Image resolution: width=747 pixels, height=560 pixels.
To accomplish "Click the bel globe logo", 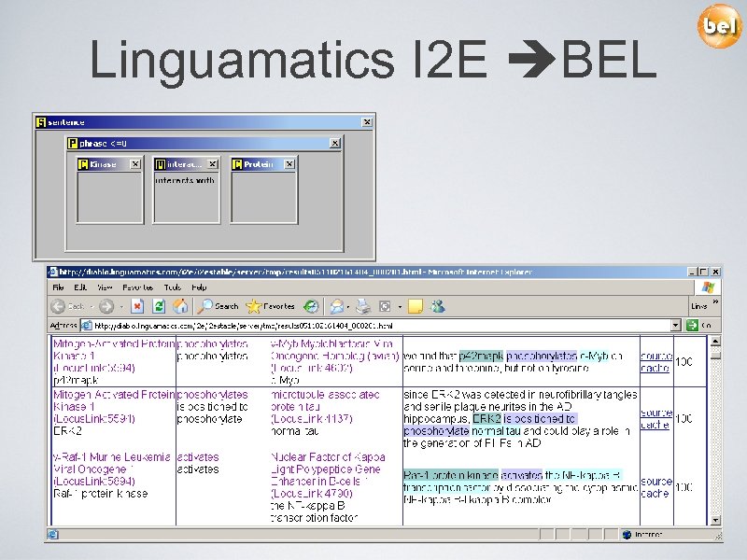I will (x=719, y=25).
